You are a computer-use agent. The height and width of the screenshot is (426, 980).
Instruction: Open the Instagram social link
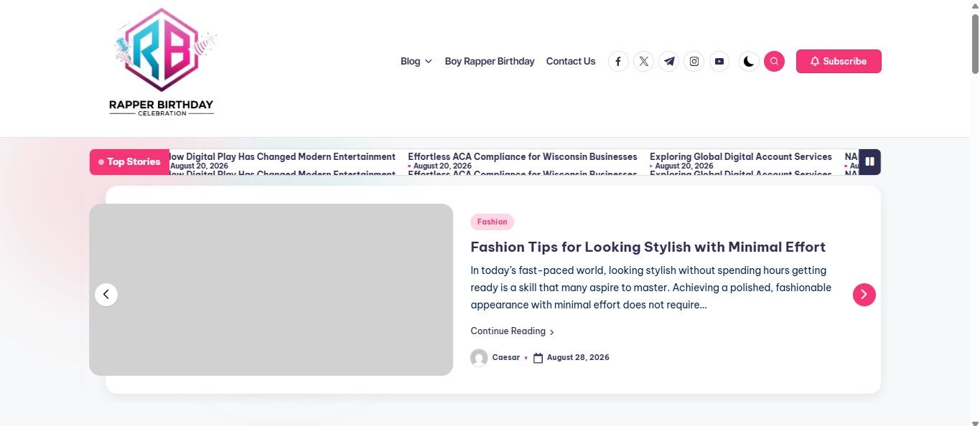coord(694,62)
